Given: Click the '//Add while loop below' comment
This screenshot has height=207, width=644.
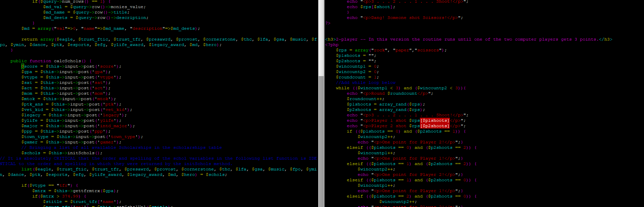Looking at the screenshot, I should (x=365, y=83).
